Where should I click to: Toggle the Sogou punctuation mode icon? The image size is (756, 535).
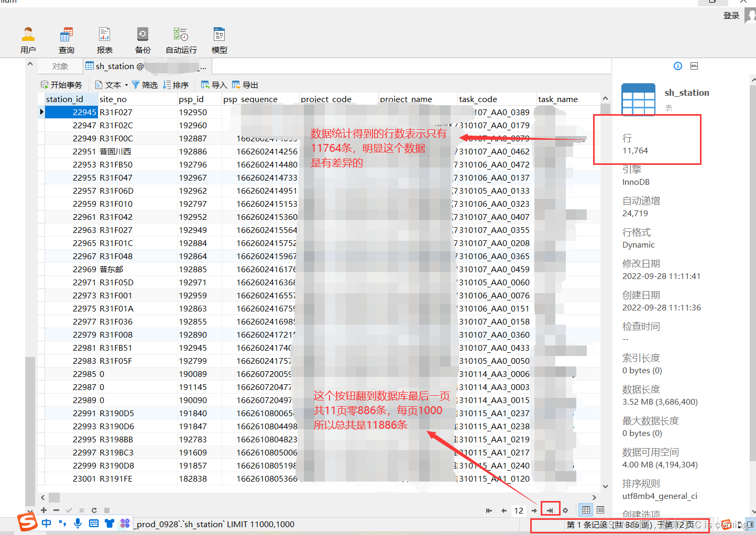tap(63, 523)
